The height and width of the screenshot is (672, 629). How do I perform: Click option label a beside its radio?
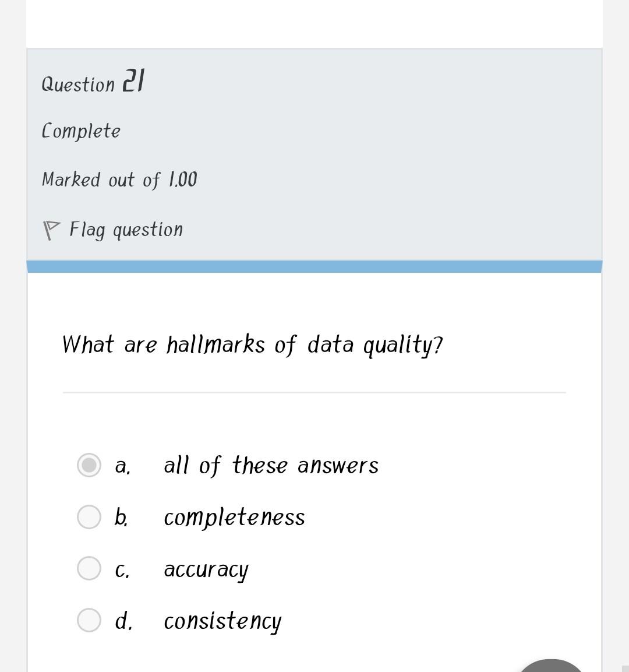(x=122, y=465)
